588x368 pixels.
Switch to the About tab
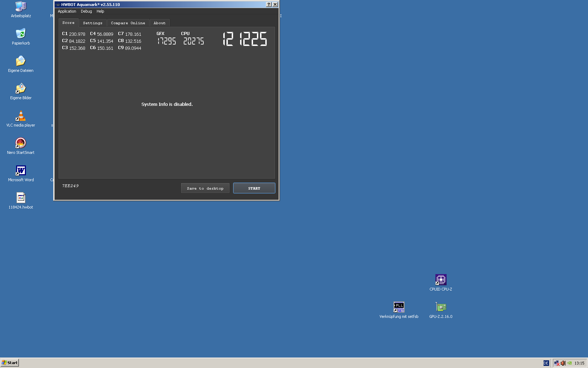tap(160, 23)
